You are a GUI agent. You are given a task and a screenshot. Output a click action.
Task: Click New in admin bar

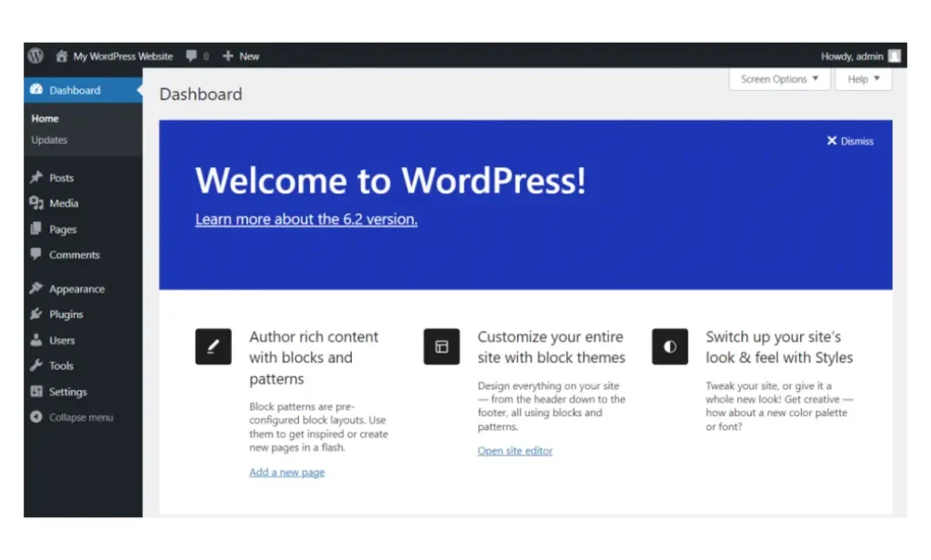click(249, 55)
